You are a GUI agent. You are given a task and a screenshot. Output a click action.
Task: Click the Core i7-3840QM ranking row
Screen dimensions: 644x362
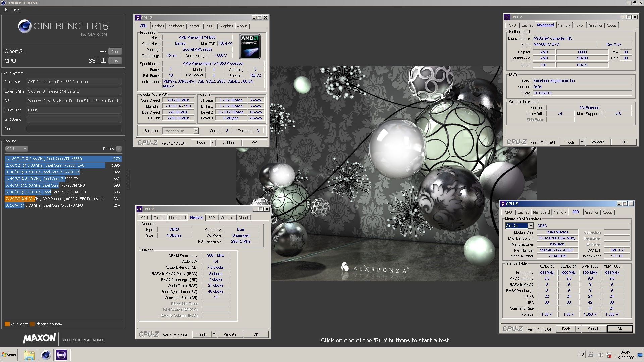coord(63,192)
